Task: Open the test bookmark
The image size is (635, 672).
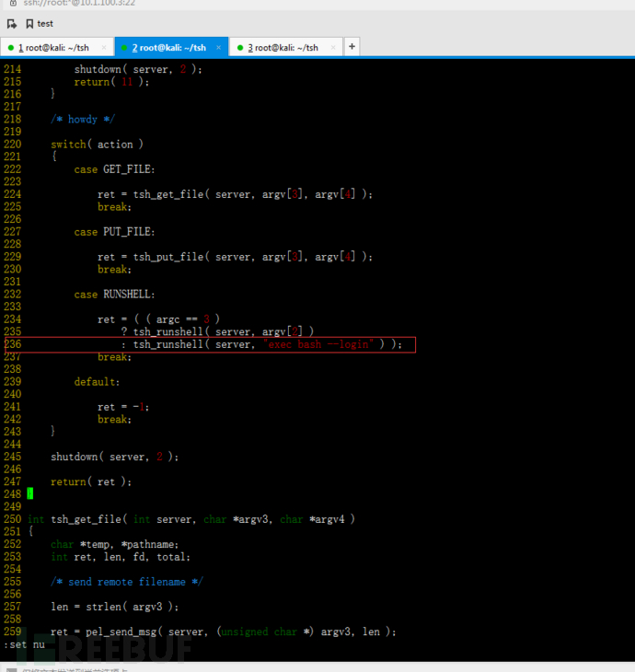Action: [40, 24]
